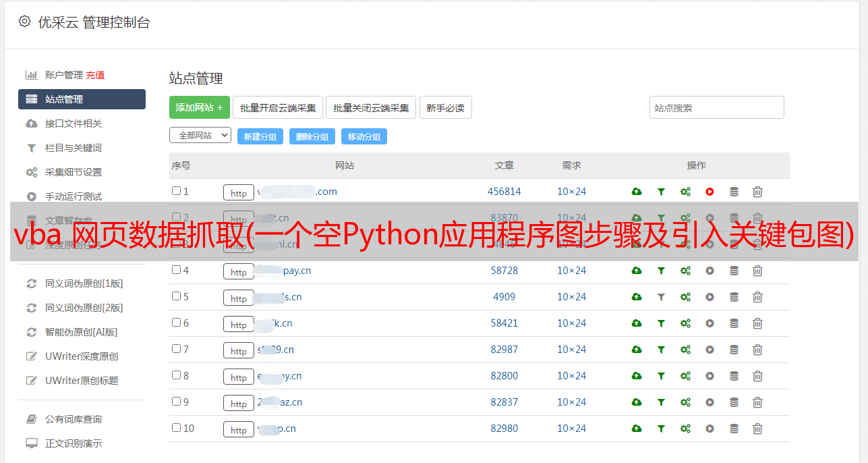Check the checkbox for site 1

pos(176,191)
